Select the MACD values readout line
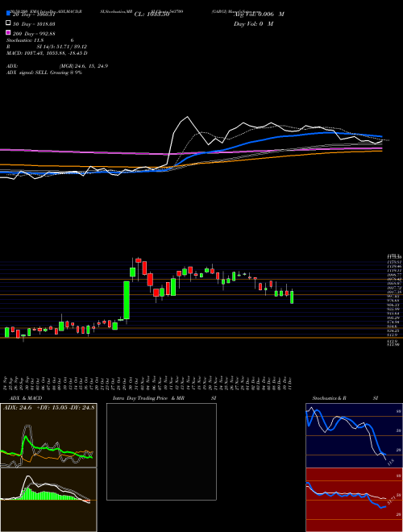Viewport: 403px width, 532px height. [47, 53]
